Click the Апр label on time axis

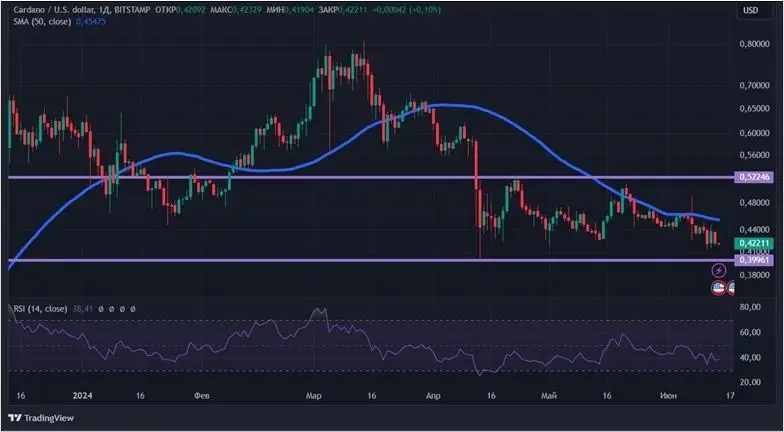(x=433, y=396)
